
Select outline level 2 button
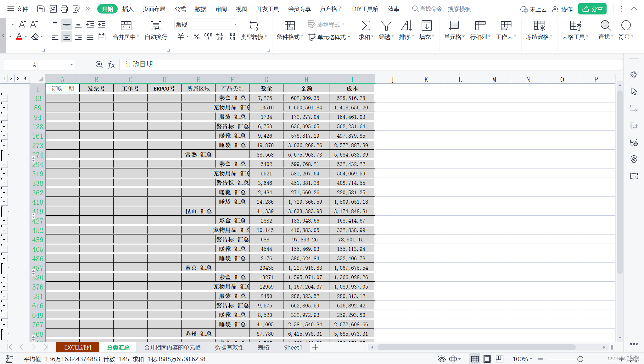[x=11, y=79]
